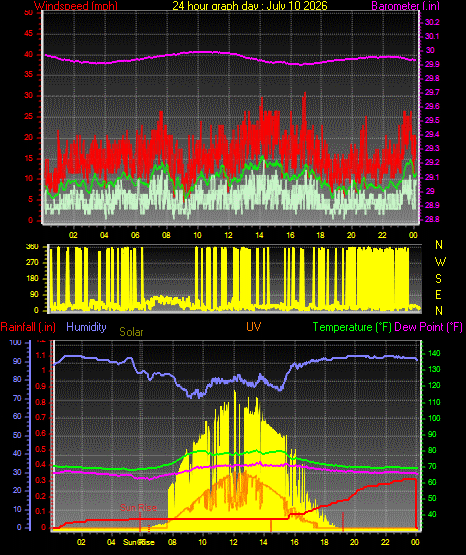Viewport: 466px width, 555px height.
Task: Click the '12' hour label under the wind graph
Action: (x=228, y=235)
